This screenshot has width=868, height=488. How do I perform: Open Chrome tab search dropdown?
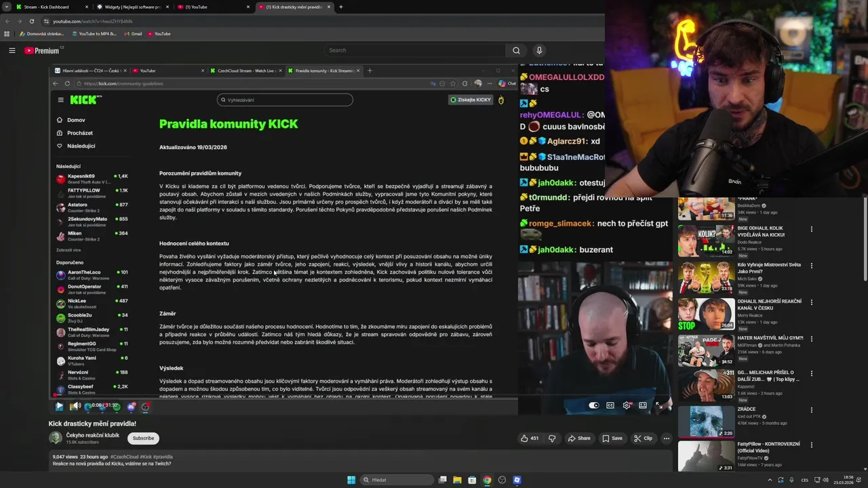[7, 7]
